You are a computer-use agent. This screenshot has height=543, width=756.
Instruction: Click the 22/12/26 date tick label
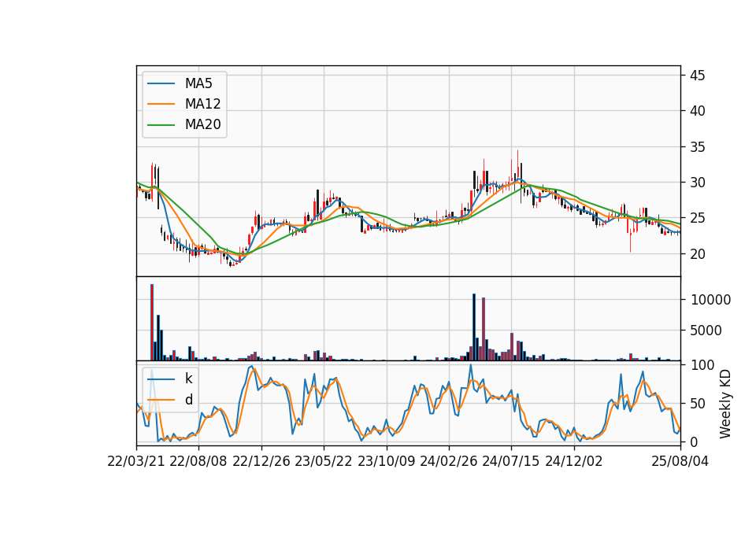point(261,461)
